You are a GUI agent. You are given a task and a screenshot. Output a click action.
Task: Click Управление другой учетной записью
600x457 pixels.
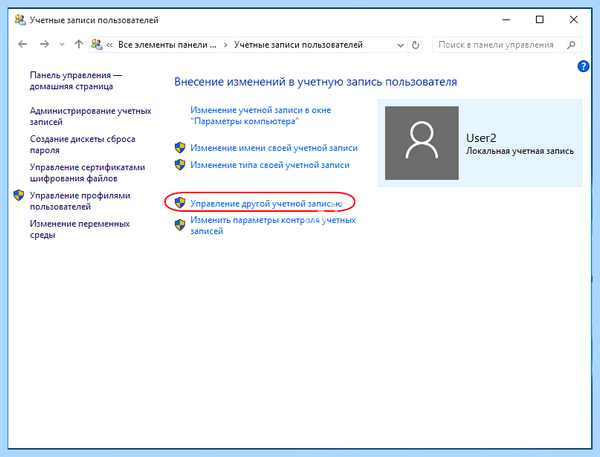(266, 204)
